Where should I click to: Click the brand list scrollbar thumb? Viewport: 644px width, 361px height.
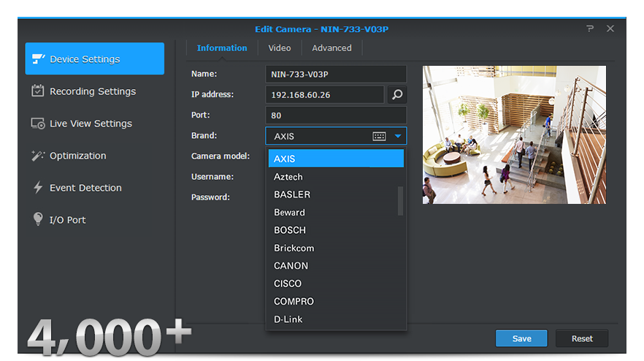400,201
